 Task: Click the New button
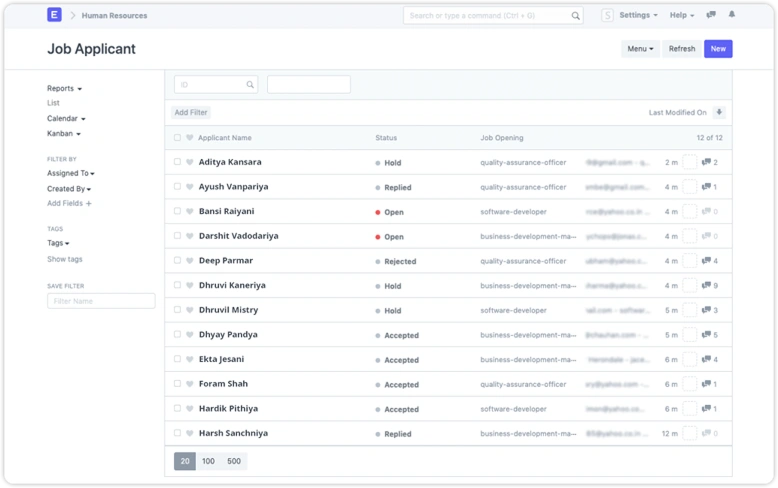point(718,49)
